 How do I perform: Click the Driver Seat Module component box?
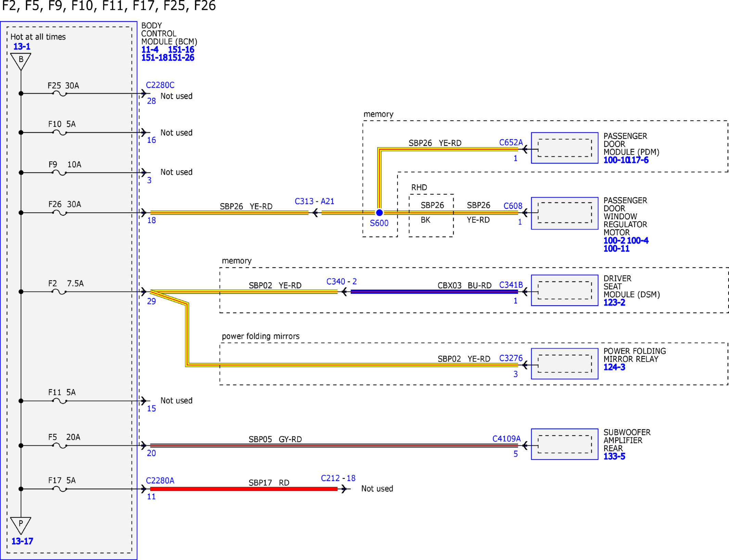[x=565, y=290]
